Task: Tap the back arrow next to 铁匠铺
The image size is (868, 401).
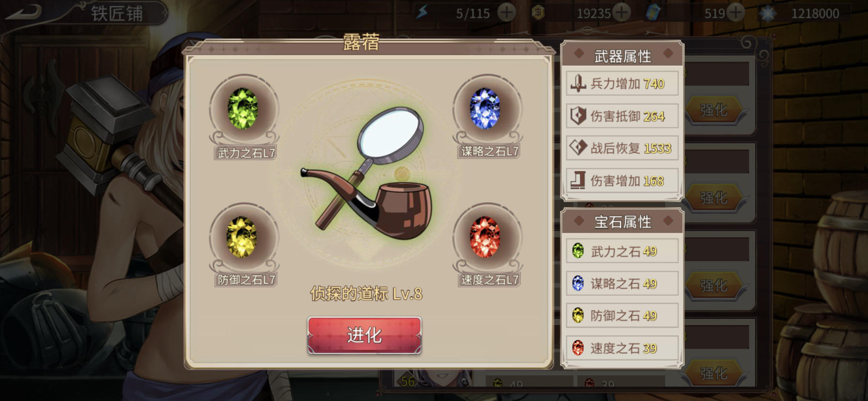Action: (23, 13)
